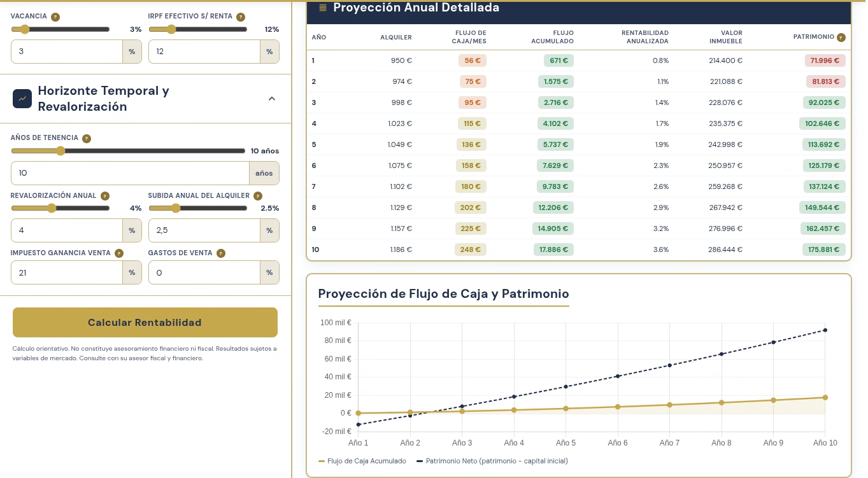Click the Vacancia slider handle
Image resolution: width=868 pixels, height=478 pixels.
[25, 29]
